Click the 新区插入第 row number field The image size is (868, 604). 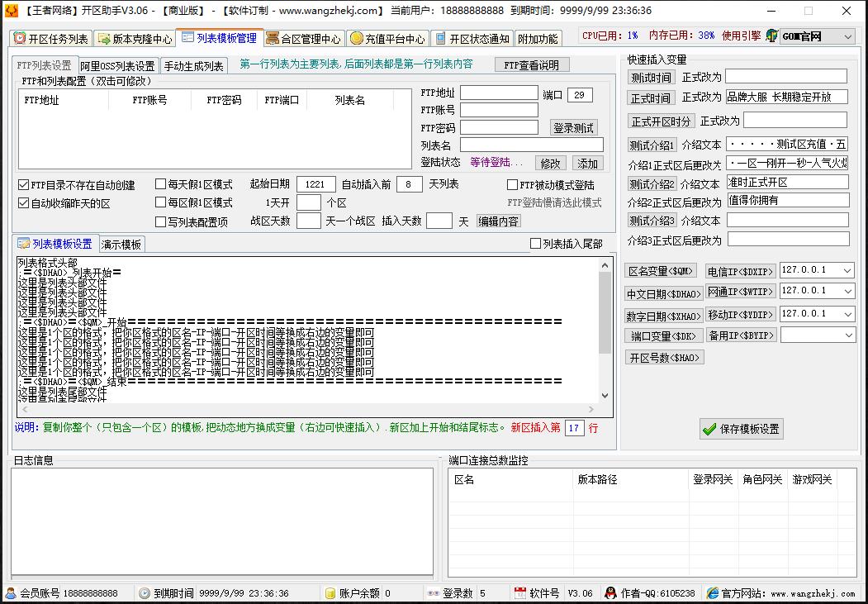[574, 428]
